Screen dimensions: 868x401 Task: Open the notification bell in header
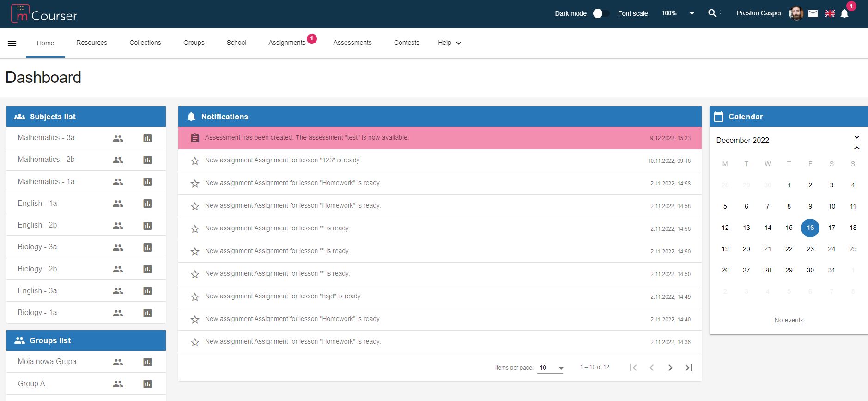tap(844, 13)
